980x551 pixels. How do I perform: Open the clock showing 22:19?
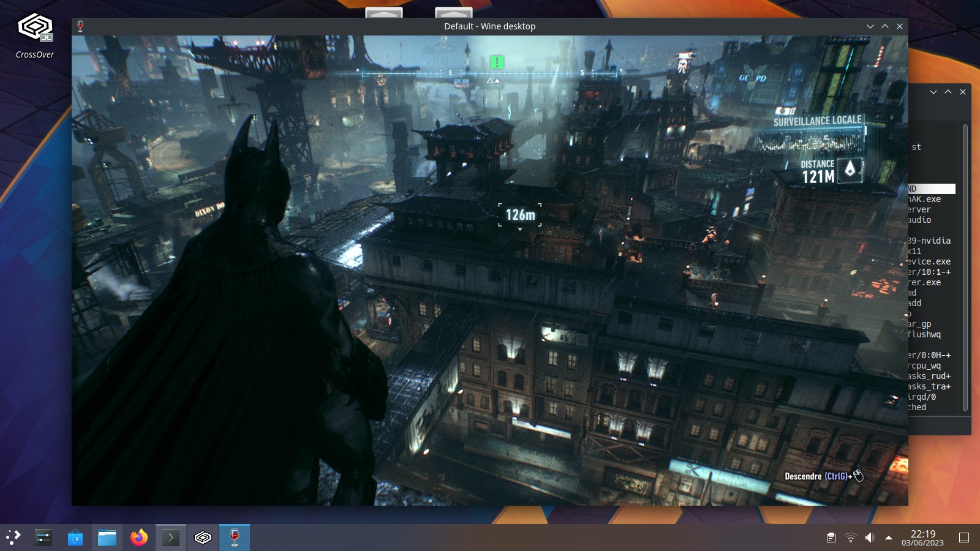click(x=922, y=533)
